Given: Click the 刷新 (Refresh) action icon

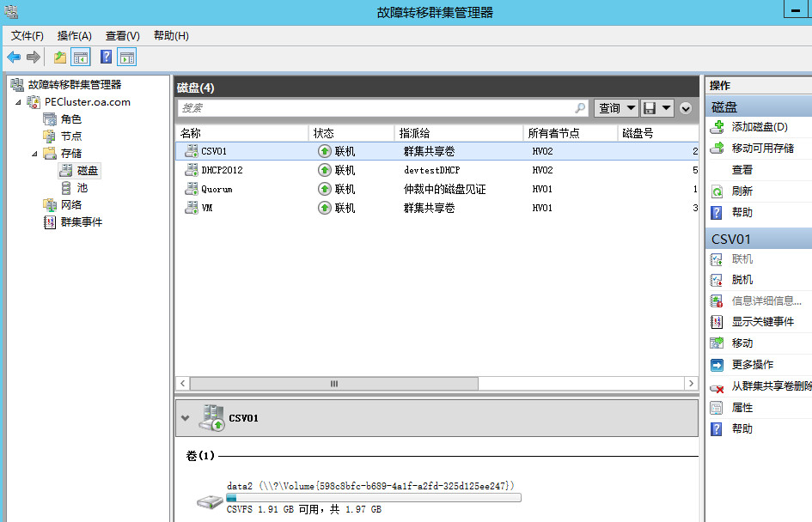Looking at the screenshot, I should (x=717, y=191).
